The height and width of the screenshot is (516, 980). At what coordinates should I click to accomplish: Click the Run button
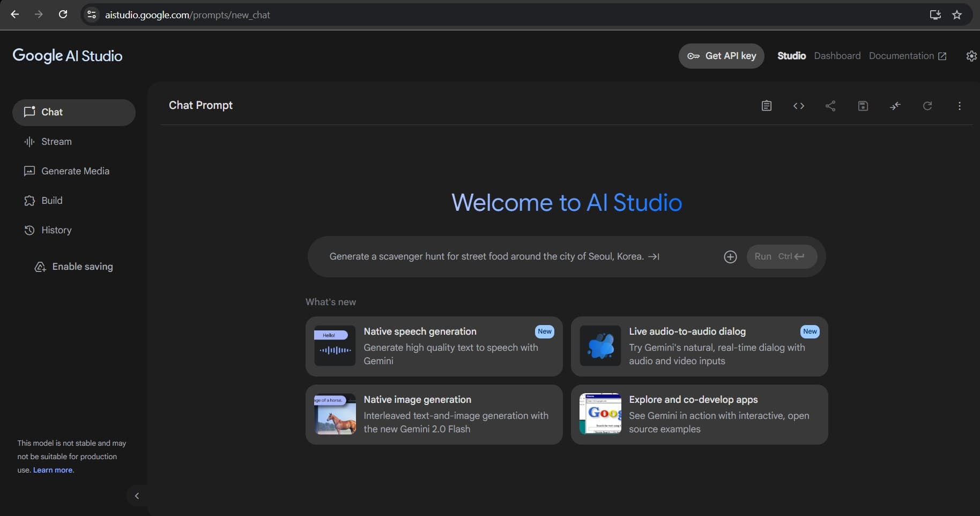(782, 256)
